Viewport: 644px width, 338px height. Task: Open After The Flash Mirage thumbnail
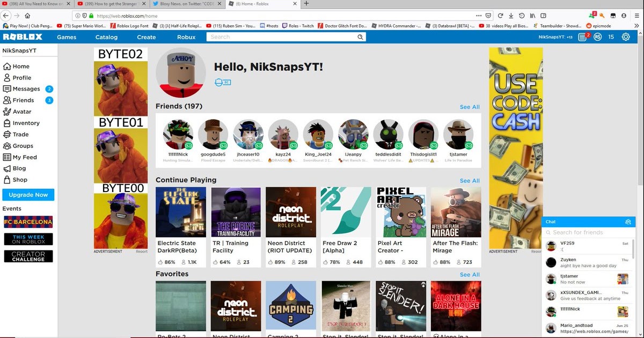pos(456,212)
